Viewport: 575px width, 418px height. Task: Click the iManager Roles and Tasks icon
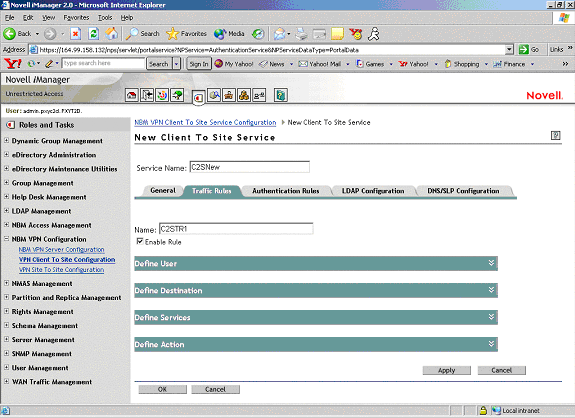(198, 98)
